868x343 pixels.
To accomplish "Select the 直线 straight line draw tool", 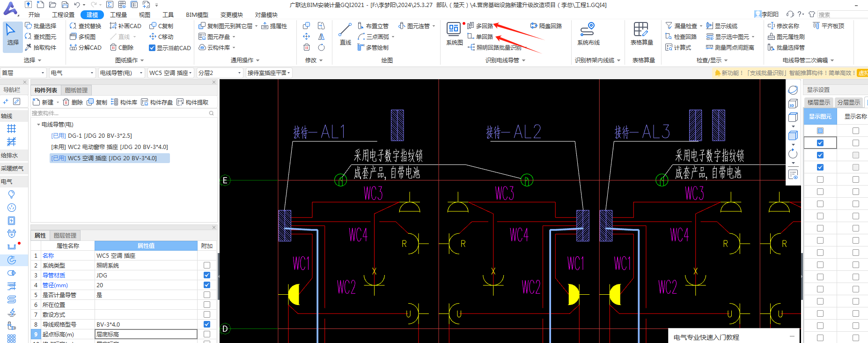I will tap(345, 34).
